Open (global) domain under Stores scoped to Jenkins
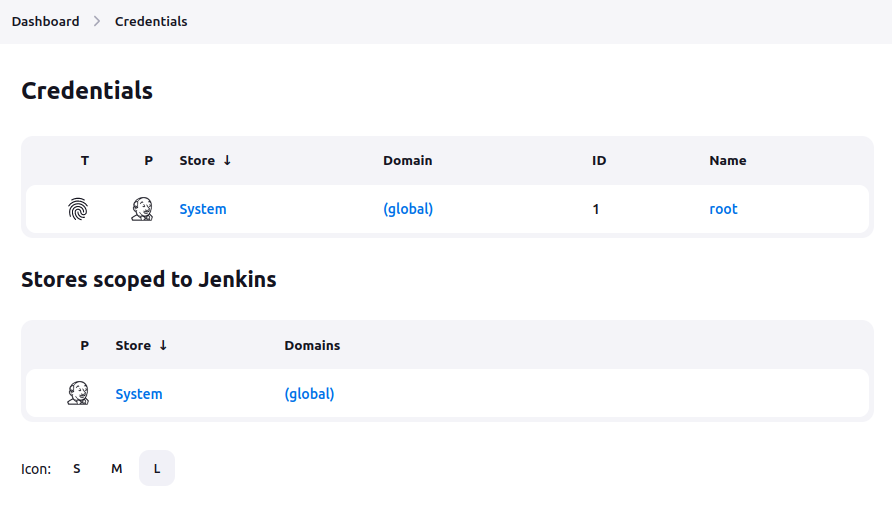This screenshot has height=514, width=892. click(x=309, y=394)
